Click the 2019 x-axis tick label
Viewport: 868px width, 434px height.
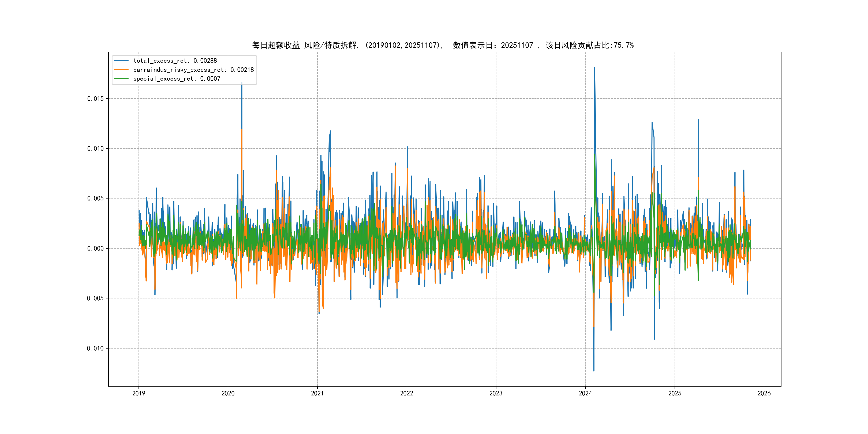[139, 393]
